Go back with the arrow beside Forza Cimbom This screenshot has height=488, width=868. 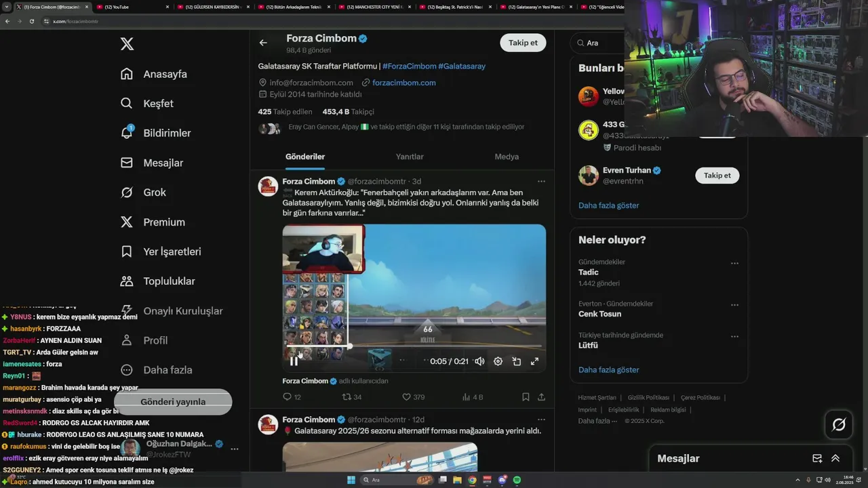pyautogui.click(x=263, y=43)
